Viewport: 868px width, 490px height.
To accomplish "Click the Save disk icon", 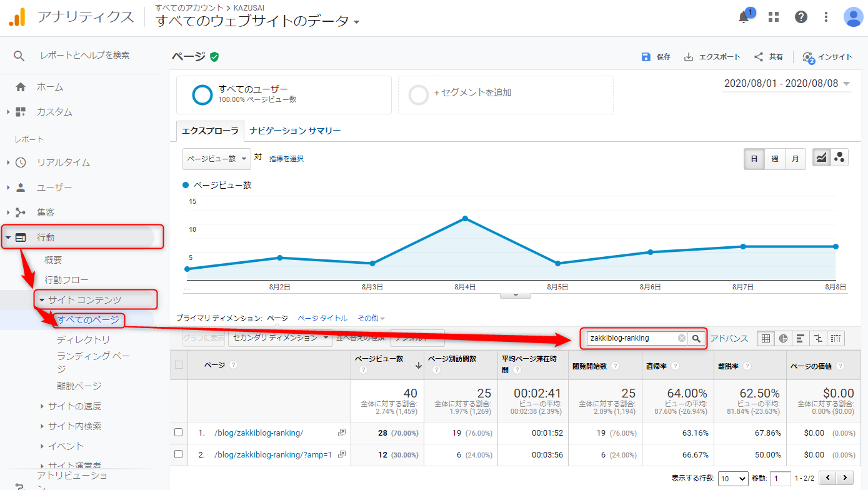I will tap(646, 57).
